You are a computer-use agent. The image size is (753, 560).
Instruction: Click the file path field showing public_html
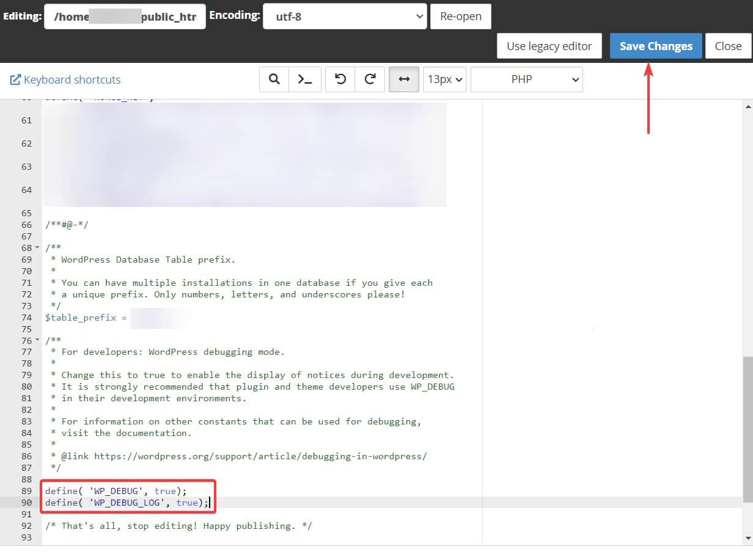tap(125, 16)
